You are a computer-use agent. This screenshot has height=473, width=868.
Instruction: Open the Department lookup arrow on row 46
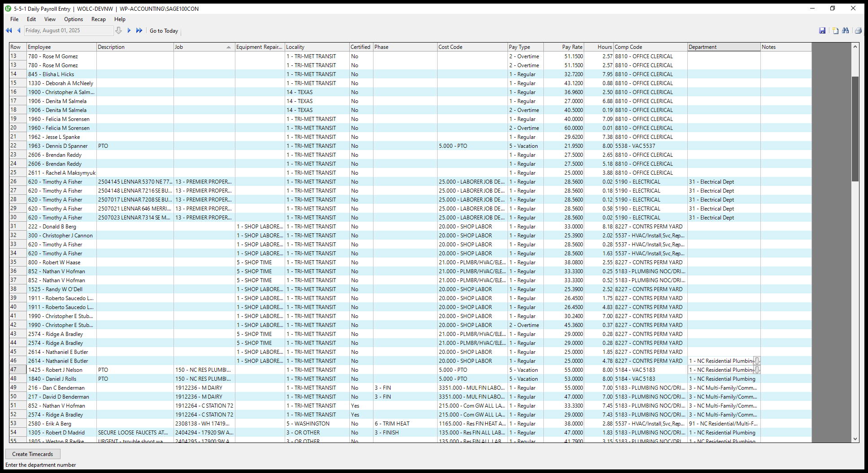(757, 361)
